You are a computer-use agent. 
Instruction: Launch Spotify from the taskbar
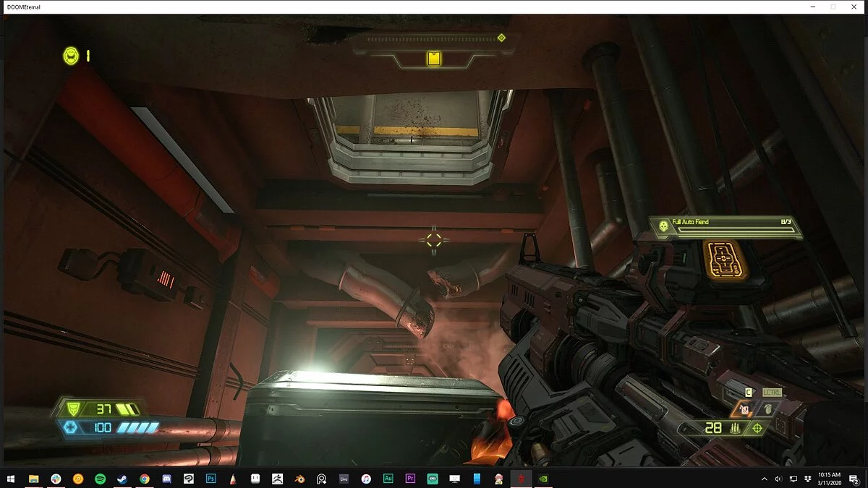coord(100,479)
